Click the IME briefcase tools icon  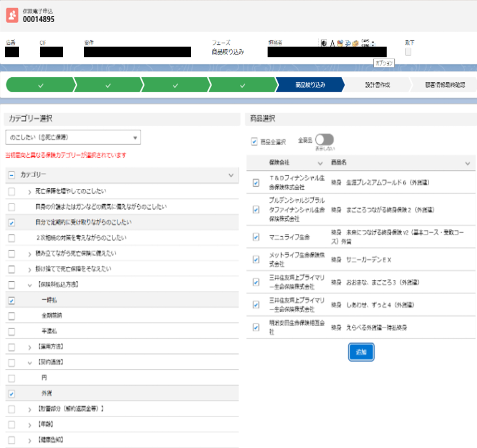[355, 43]
